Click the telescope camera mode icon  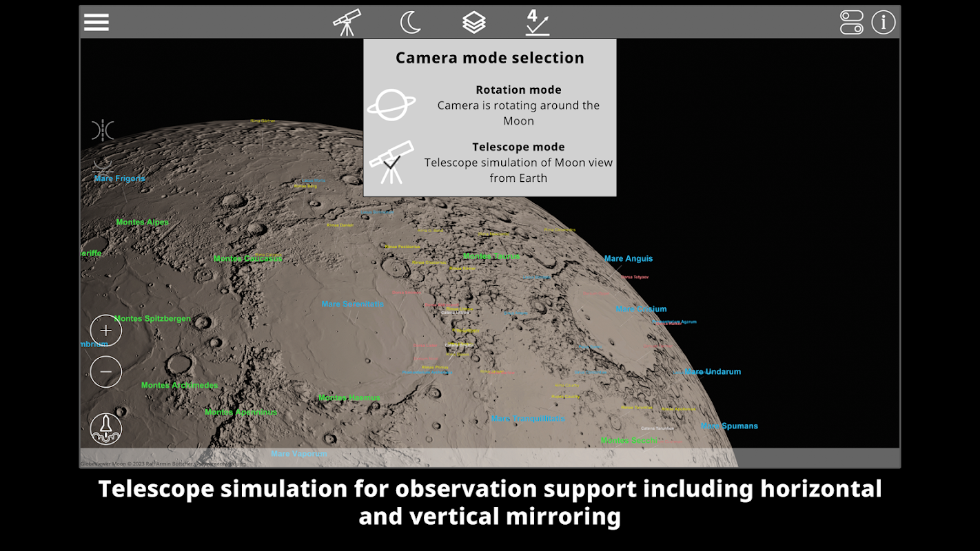(347, 22)
